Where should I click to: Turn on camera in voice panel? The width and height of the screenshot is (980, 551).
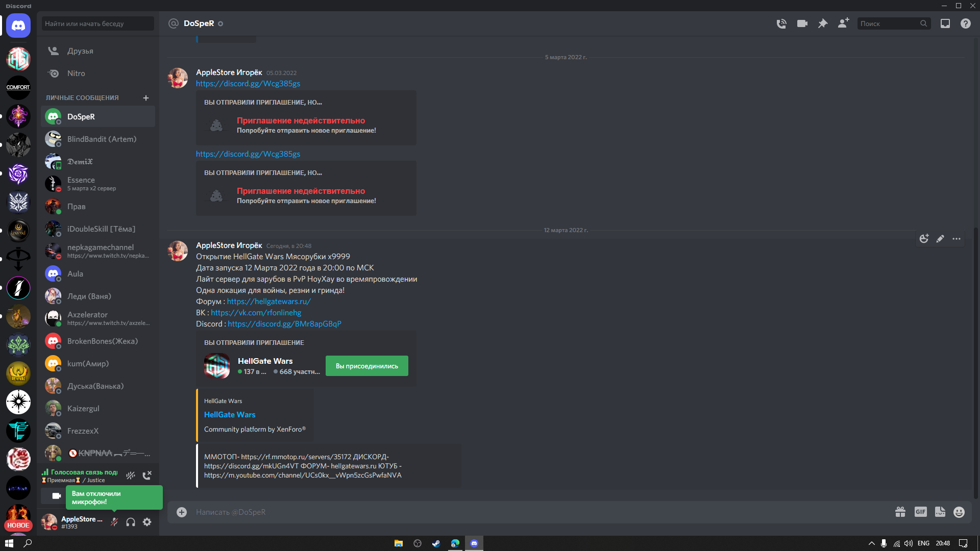tap(56, 496)
